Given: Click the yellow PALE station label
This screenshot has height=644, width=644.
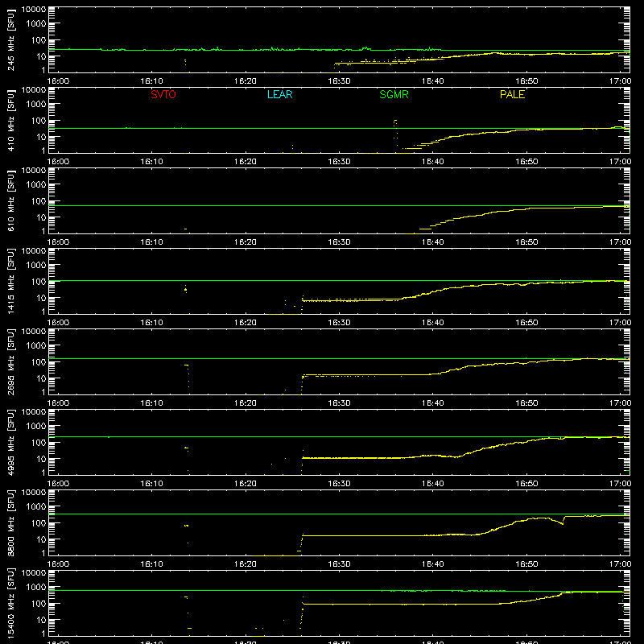Looking at the screenshot, I should (512, 94).
